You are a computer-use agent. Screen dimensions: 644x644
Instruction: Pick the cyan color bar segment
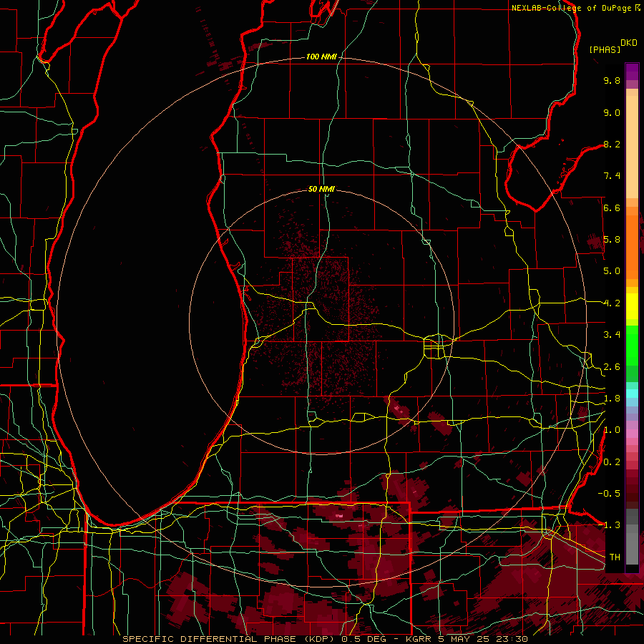pyautogui.click(x=632, y=393)
